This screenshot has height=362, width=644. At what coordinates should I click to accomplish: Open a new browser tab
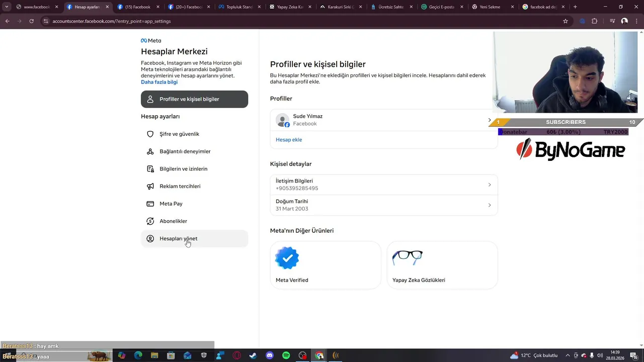point(575,7)
